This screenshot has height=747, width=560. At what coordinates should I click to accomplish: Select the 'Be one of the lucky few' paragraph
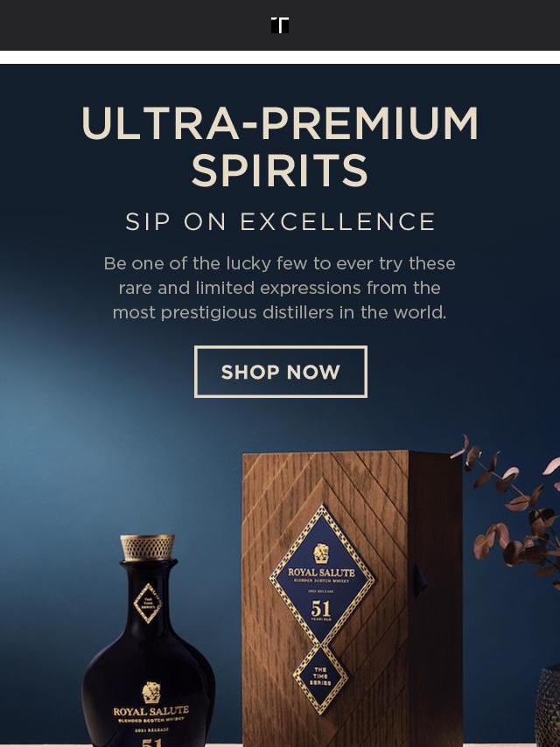(x=280, y=288)
